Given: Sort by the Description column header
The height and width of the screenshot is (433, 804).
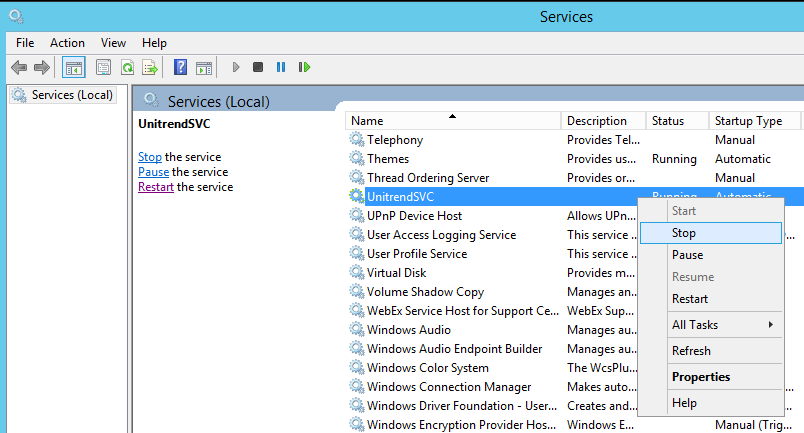Looking at the screenshot, I should [x=603, y=121].
